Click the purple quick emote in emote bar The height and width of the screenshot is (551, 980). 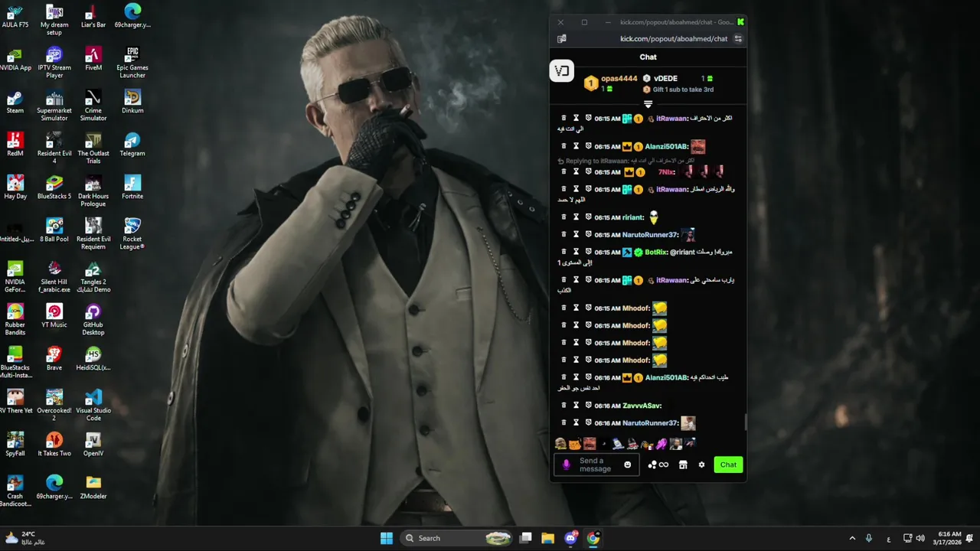(661, 444)
